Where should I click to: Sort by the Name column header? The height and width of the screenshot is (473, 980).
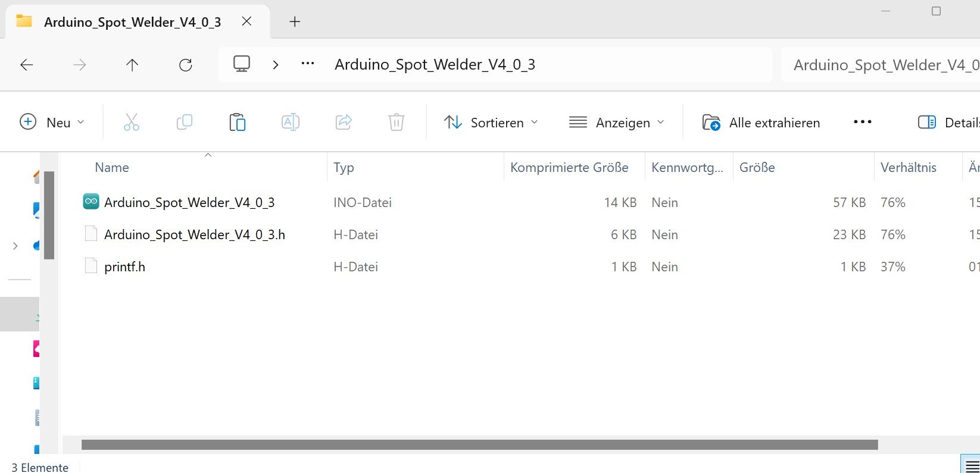tap(112, 168)
